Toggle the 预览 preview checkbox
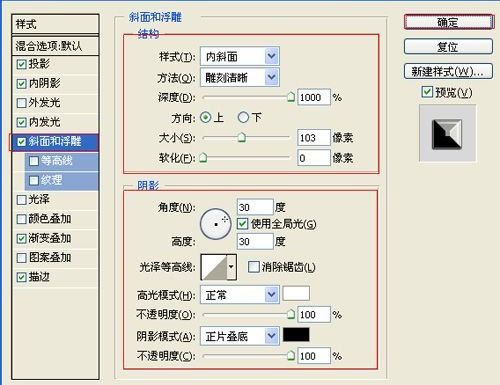The image size is (500, 385). tap(427, 92)
